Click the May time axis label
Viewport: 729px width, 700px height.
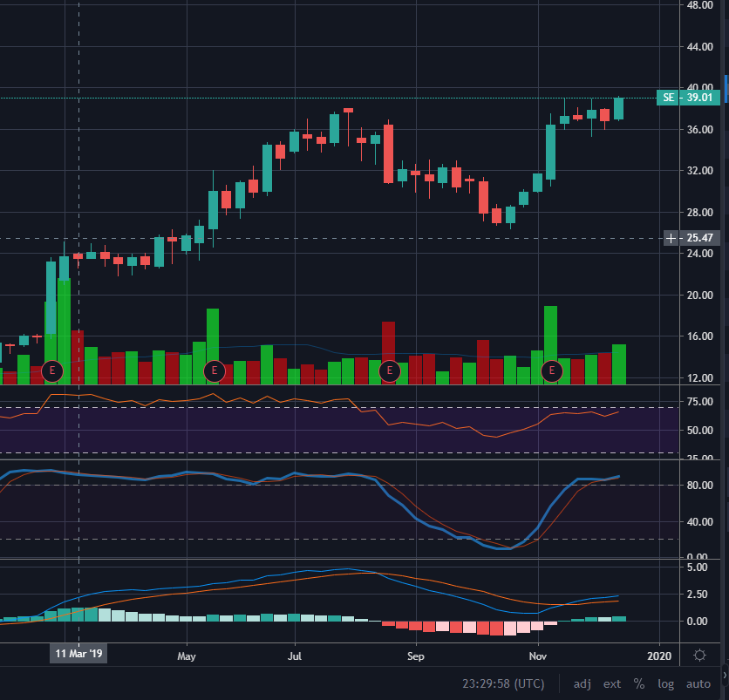[187, 656]
